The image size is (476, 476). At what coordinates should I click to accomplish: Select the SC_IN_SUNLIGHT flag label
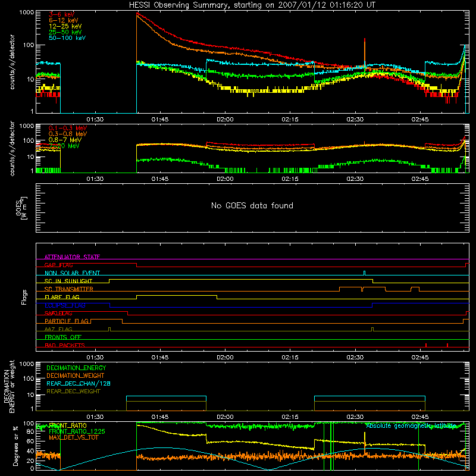tap(68, 281)
